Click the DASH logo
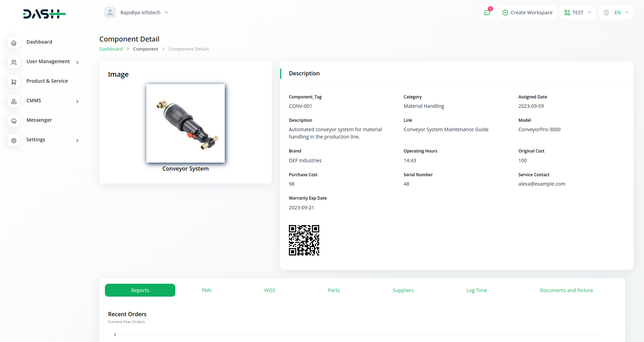Image resolution: width=644 pixels, height=342 pixels. [44, 14]
